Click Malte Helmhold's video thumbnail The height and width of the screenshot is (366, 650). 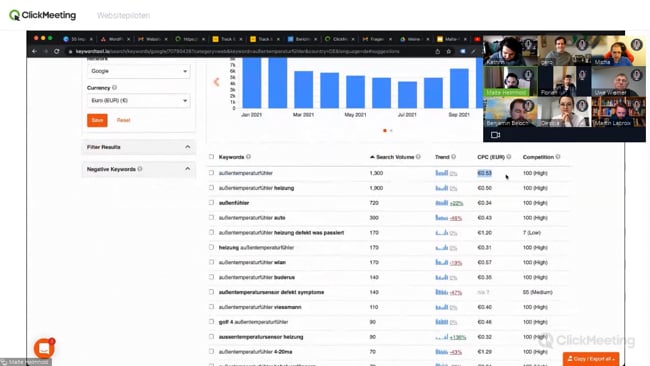pyautogui.click(x=510, y=81)
